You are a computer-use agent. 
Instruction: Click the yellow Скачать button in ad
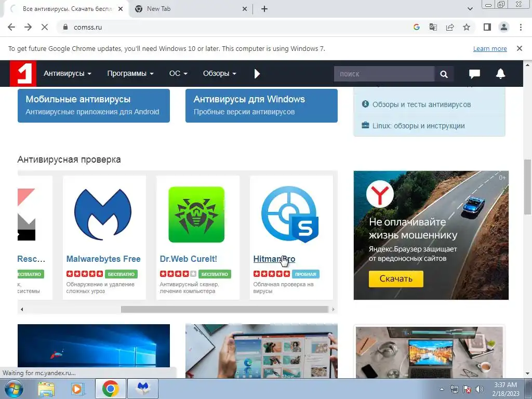click(x=396, y=279)
